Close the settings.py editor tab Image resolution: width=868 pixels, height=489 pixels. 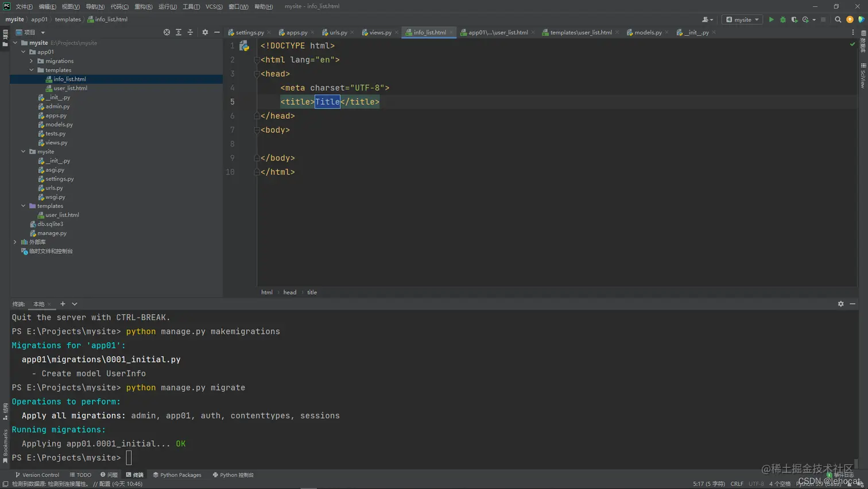point(269,33)
